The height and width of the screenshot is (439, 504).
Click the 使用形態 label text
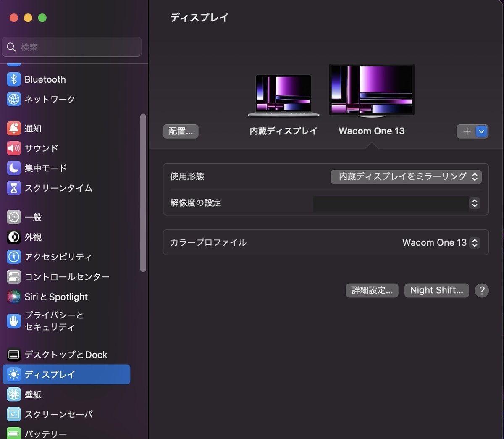point(187,176)
